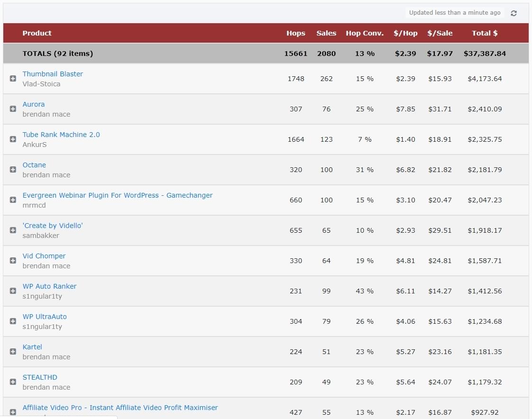
Task: Sort by the $/Sale column header
Action: (440, 33)
